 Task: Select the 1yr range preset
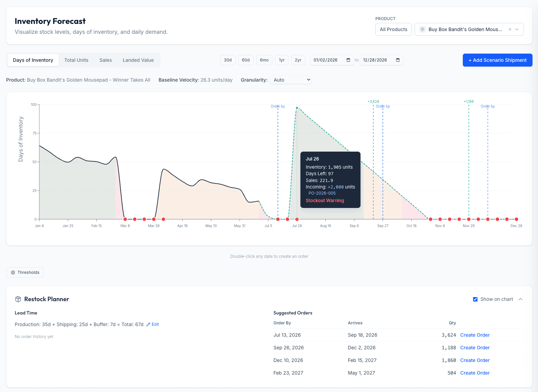pos(282,60)
